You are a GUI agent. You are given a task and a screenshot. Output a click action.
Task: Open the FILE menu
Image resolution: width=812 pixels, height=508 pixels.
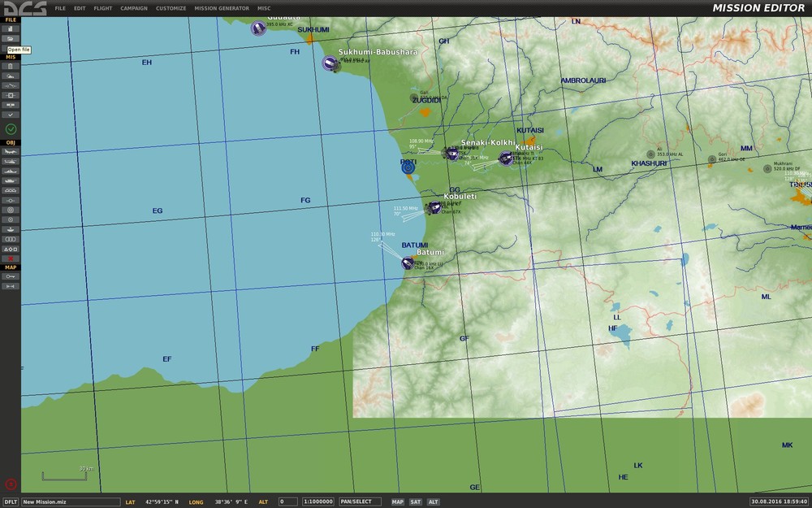(60, 8)
